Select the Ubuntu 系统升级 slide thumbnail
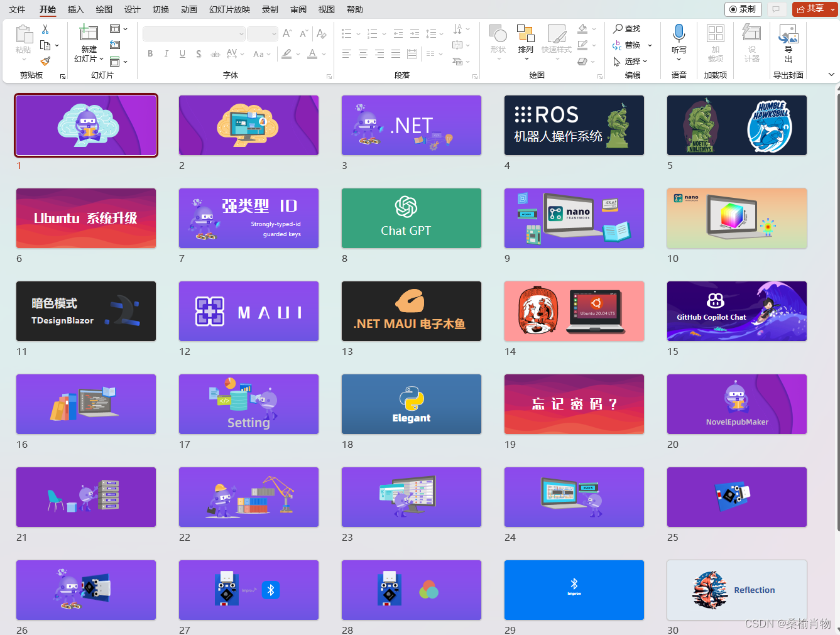 (86, 218)
